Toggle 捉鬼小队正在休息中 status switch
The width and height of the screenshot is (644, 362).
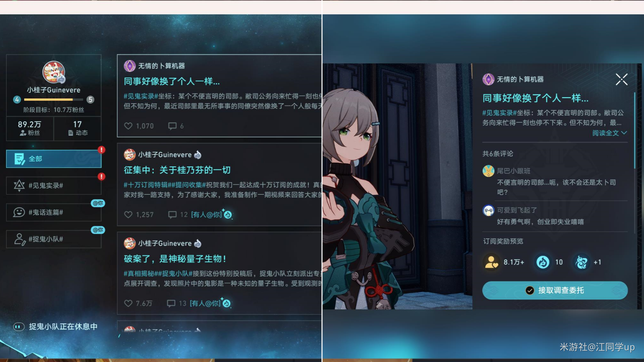[x=19, y=327]
